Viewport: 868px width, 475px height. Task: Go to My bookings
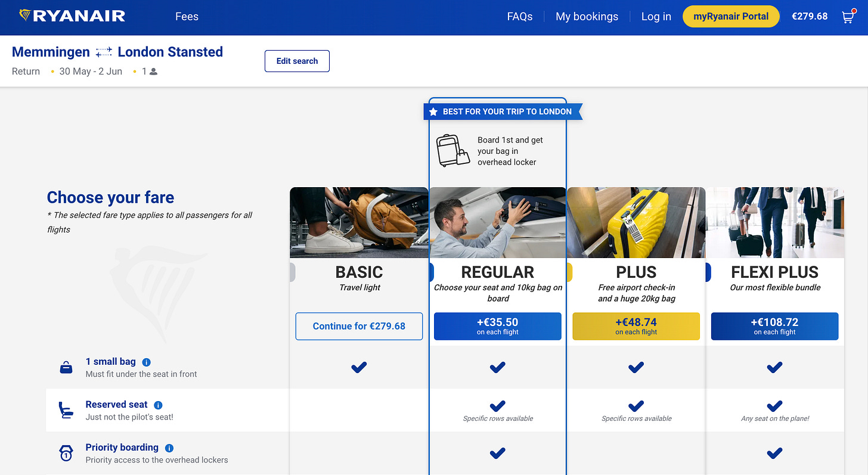(587, 17)
